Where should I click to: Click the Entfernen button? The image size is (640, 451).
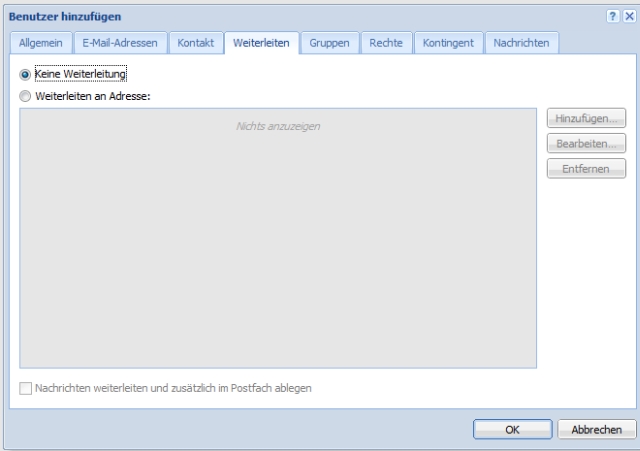coord(586,168)
